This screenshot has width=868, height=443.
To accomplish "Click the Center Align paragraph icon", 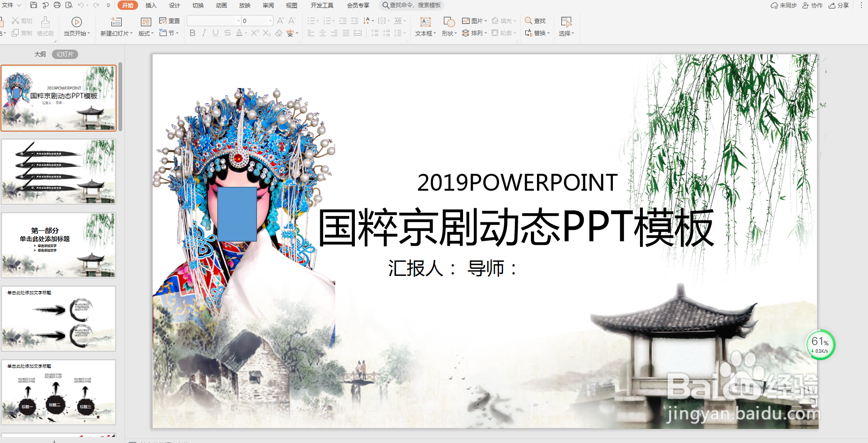I will [x=323, y=33].
